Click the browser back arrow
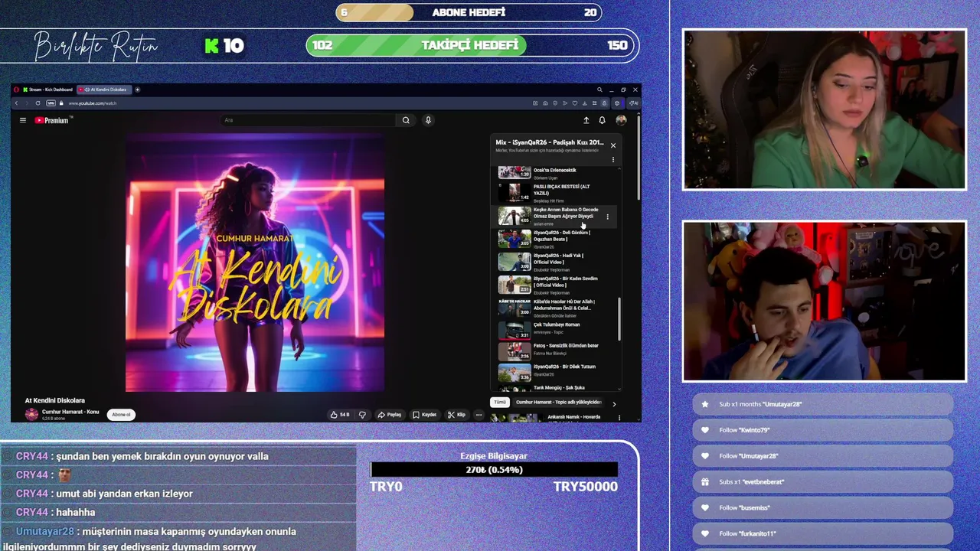 click(x=16, y=103)
